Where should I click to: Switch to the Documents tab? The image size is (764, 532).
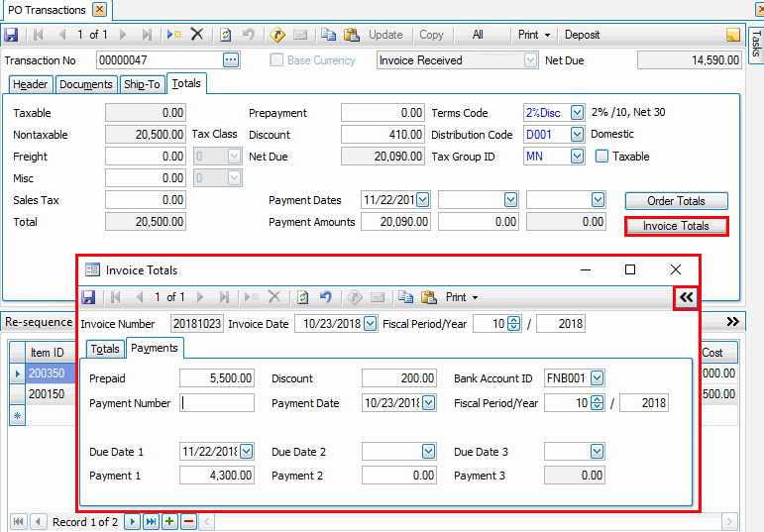coord(86,85)
